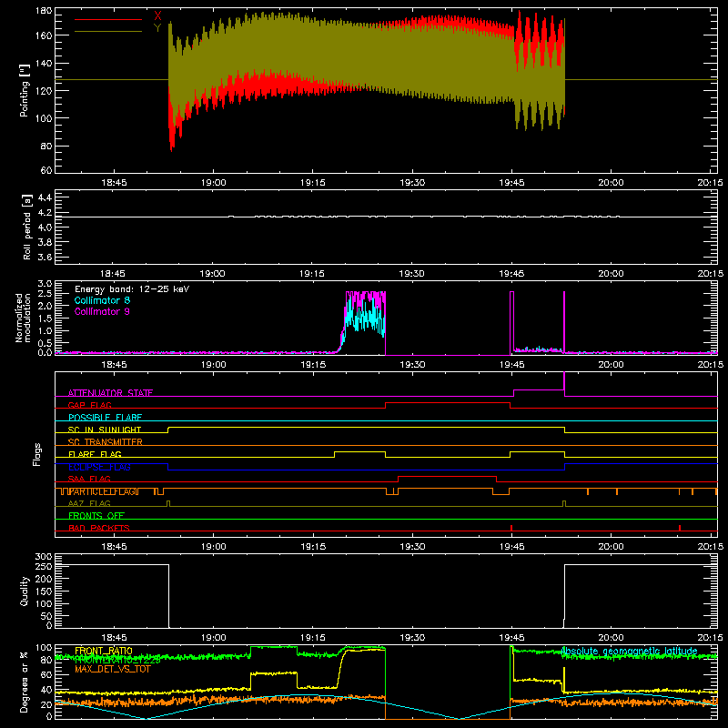This screenshot has width=728, height=728.
Task: Click the FLARE_FLAG label
Action: pyautogui.click(x=95, y=454)
